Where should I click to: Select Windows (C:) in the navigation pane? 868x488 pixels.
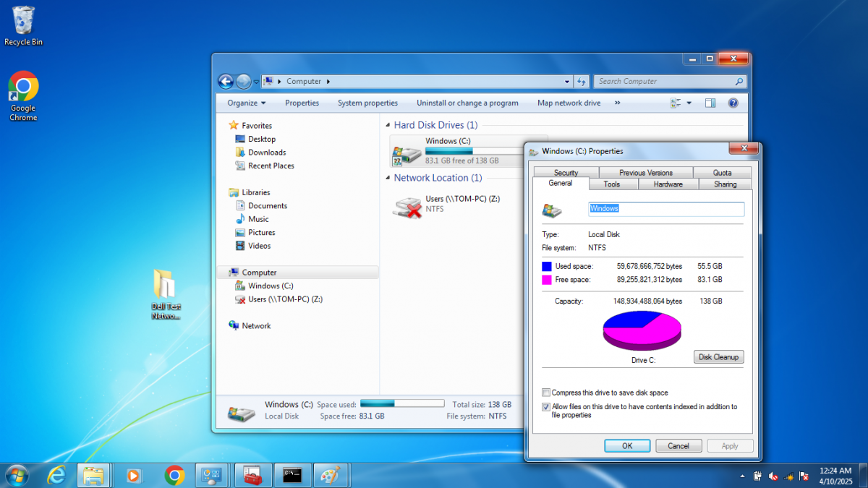[264, 286]
